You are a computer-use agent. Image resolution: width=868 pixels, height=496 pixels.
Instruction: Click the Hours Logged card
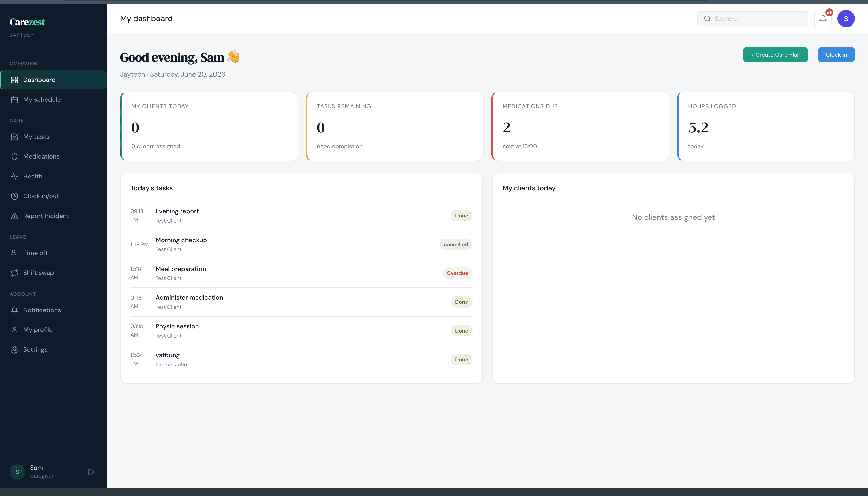(x=766, y=126)
